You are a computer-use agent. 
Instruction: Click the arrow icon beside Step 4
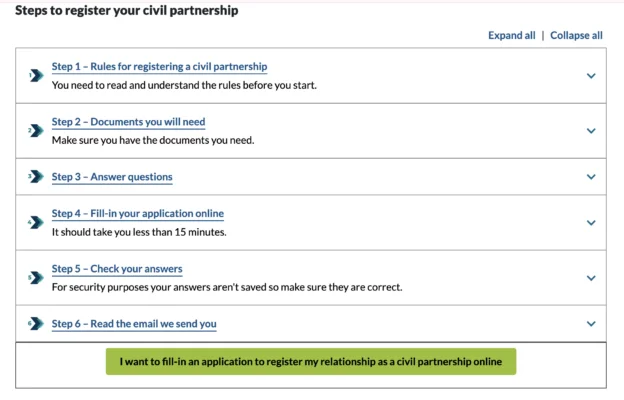coord(36,222)
